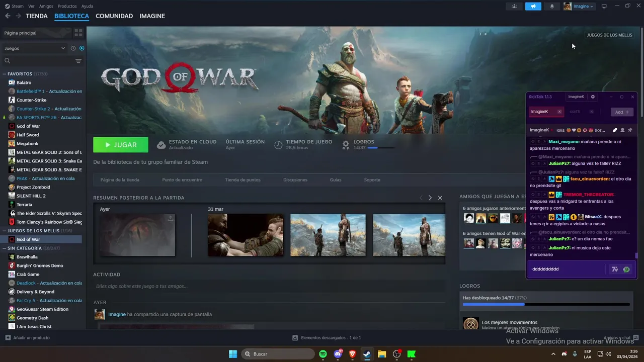This screenshot has height=362, width=644.
Task: Collapse the SIN CATEGORÍA category
Action: [x=5, y=248]
